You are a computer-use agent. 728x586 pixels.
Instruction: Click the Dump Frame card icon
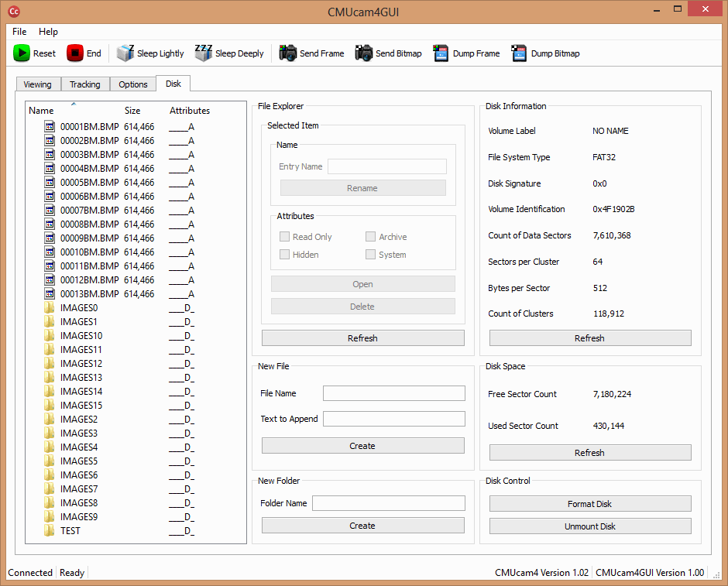[441, 53]
